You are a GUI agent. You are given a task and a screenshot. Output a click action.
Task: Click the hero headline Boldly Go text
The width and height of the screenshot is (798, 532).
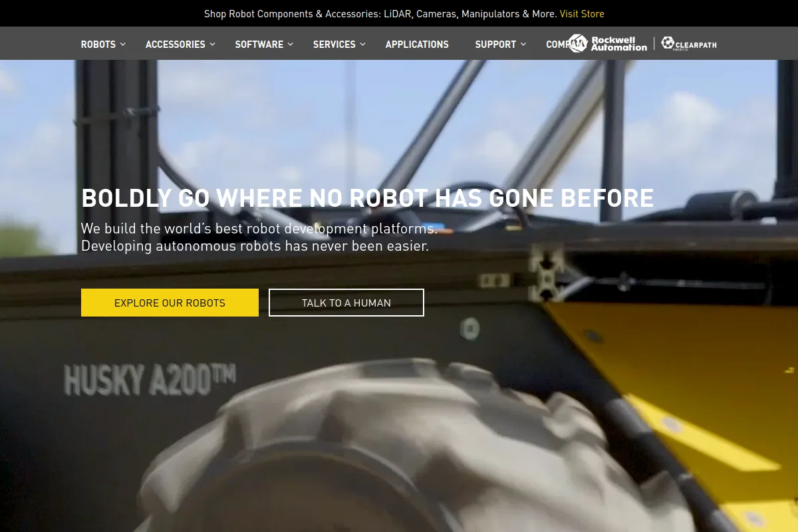point(368,198)
